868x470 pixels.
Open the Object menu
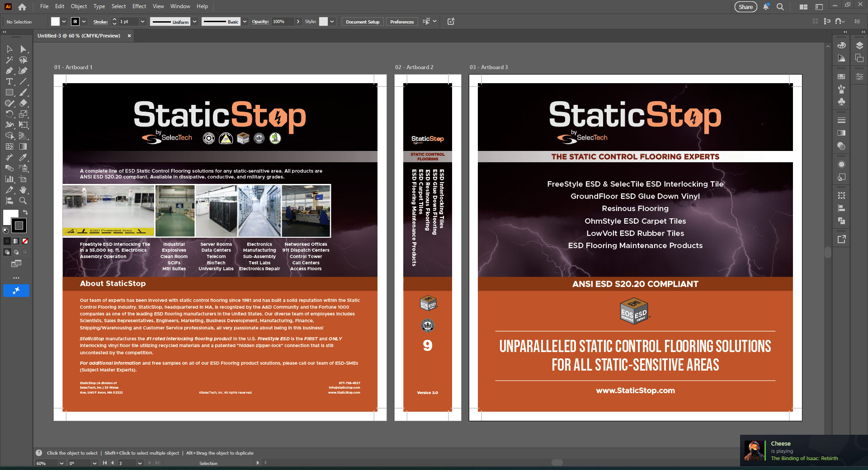tap(79, 6)
